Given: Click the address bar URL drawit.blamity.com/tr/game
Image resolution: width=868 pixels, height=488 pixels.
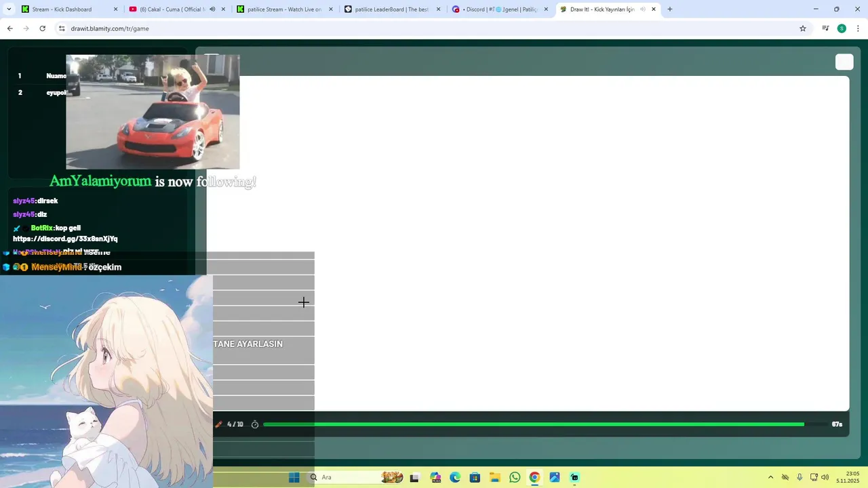Looking at the screenshot, I should [x=110, y=28].
